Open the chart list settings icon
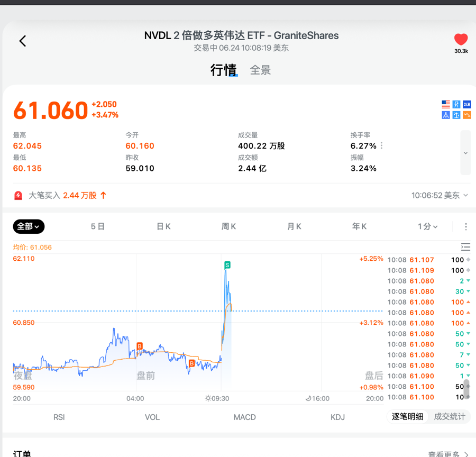 pyautogui.click(x=465, y=247)
